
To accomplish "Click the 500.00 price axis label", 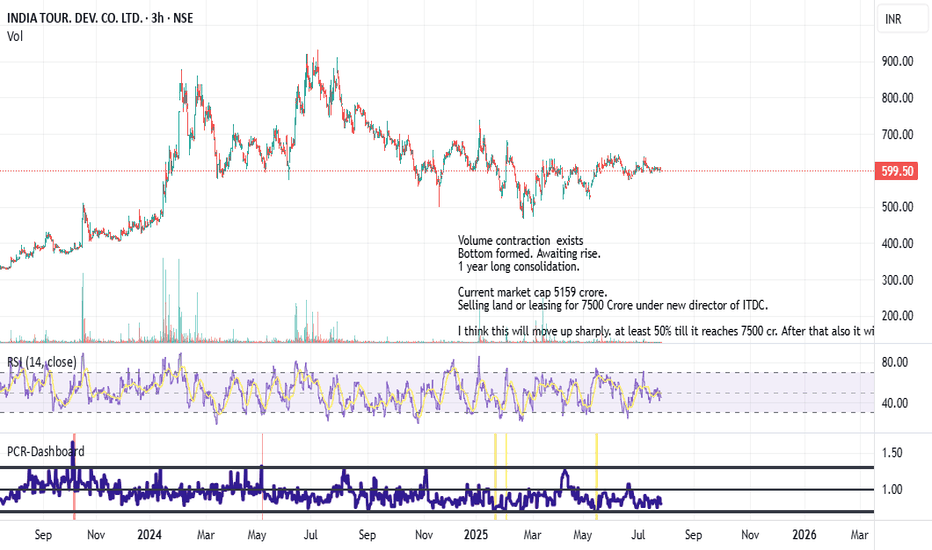I will 898,207.
